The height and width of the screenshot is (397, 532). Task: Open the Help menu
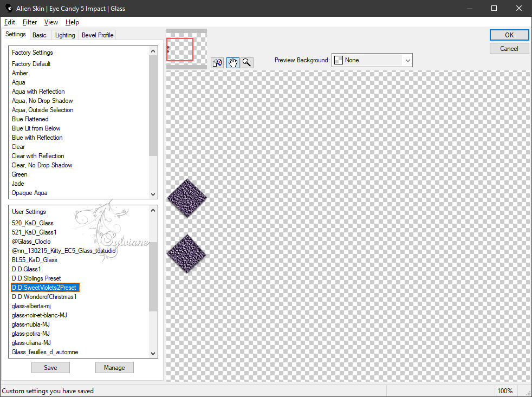coord(72,22)
